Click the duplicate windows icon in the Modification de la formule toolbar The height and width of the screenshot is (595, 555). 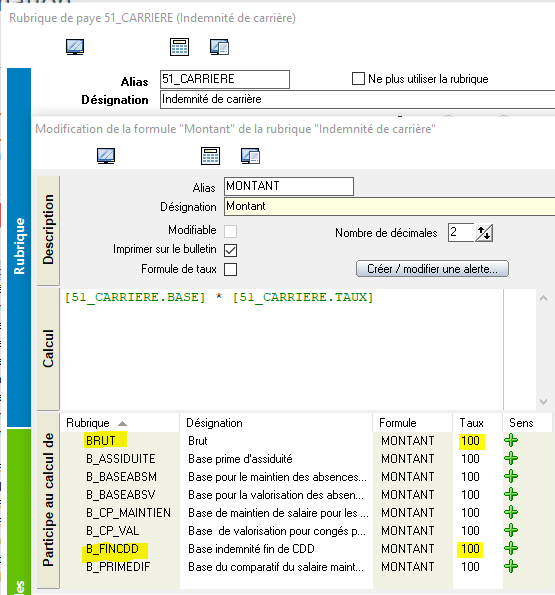tap(250, 156)
